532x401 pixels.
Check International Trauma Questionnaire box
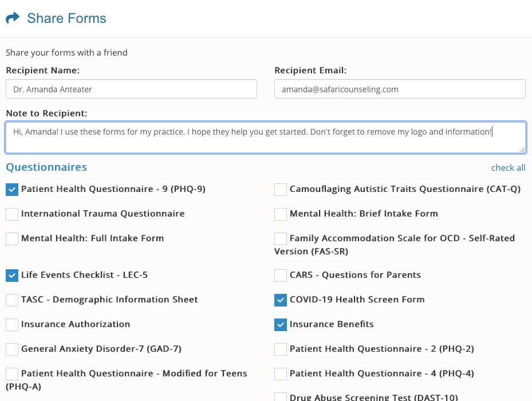pos(12,214)
